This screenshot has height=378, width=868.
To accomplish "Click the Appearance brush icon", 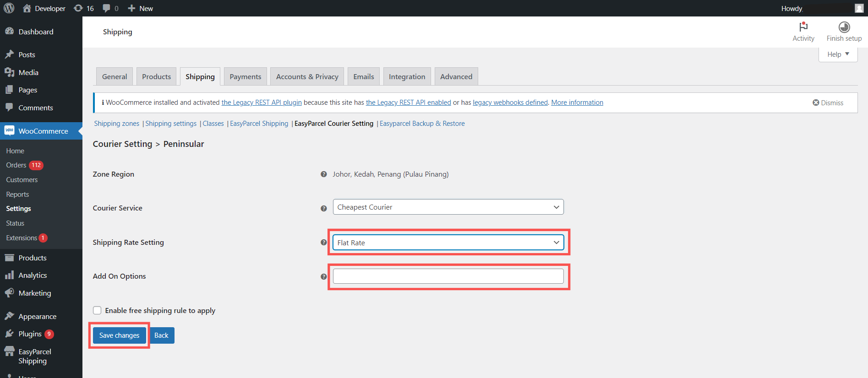I will coord(9,316).
